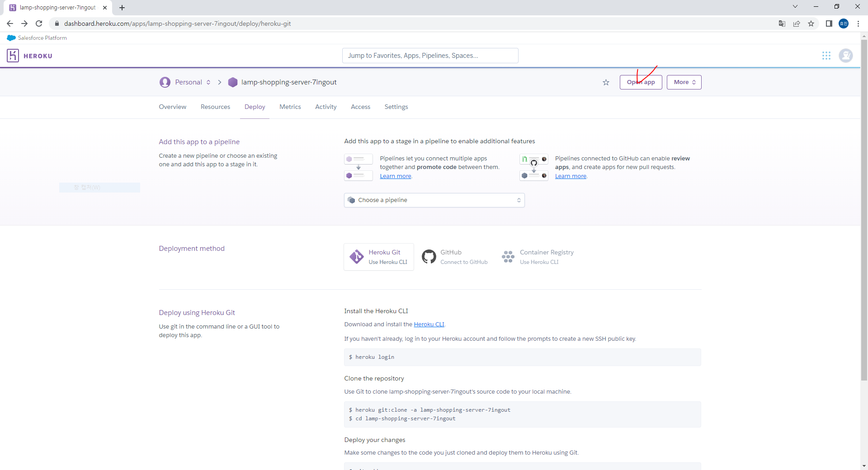This screenshot has height=470, width=868.
Task: Focus the Jump to Favorites search field
Action: coord(430,56)
